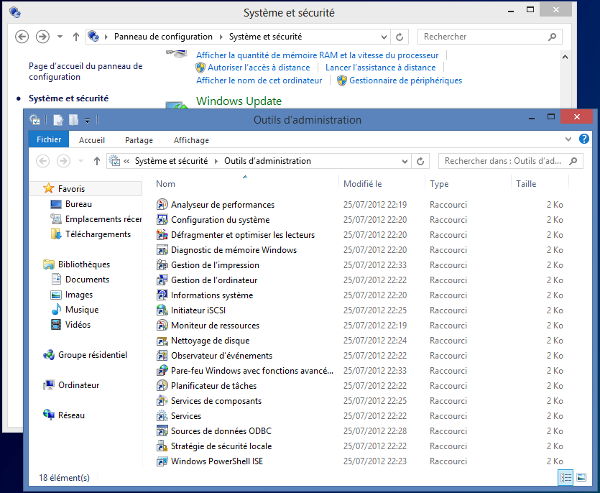Viewport: 600px width, 493px height.
Task: Open quick access toolbar customize dropdown
Action: tap(87, 121)
